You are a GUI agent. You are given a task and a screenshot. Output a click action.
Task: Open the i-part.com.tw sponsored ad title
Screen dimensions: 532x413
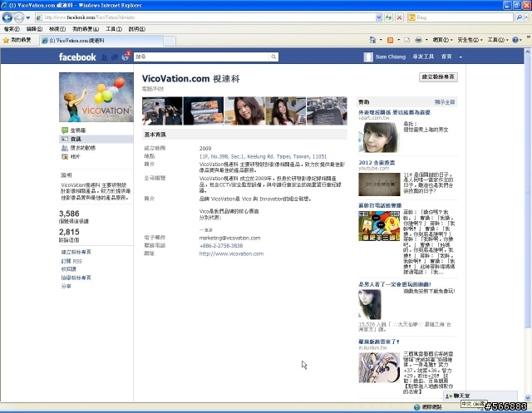click(x=394, y=112)
